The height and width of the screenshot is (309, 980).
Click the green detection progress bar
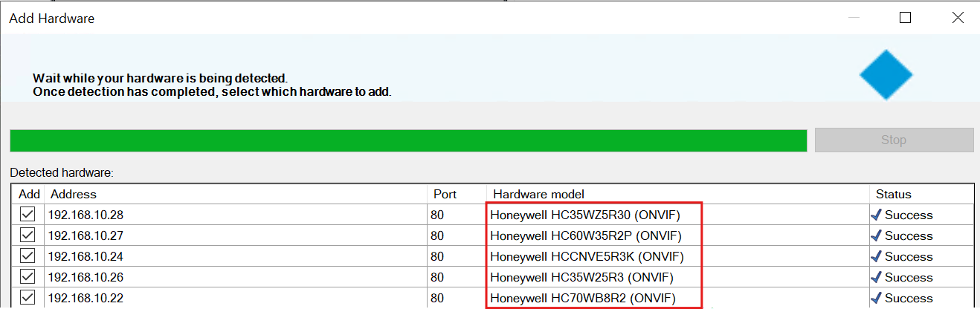click(x=408, y=140)
